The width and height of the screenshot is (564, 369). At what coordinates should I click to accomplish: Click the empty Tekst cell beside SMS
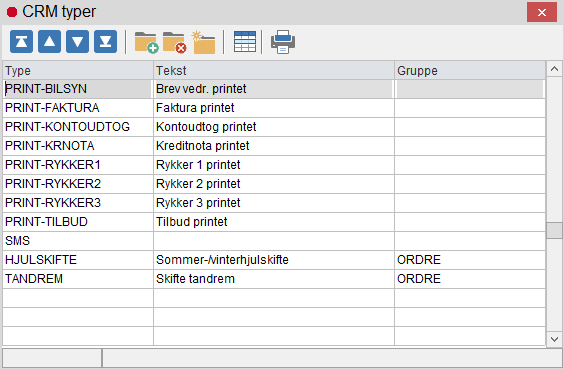(274, 241)
